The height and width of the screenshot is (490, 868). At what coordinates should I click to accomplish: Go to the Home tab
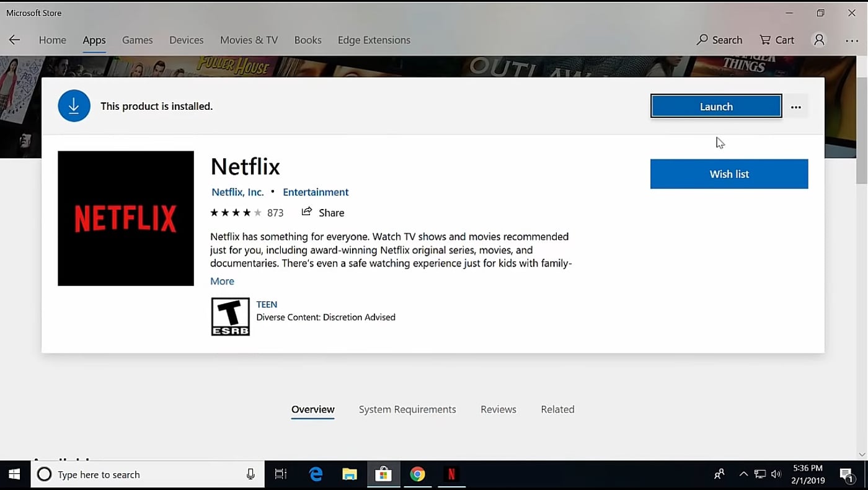point(52,40)
